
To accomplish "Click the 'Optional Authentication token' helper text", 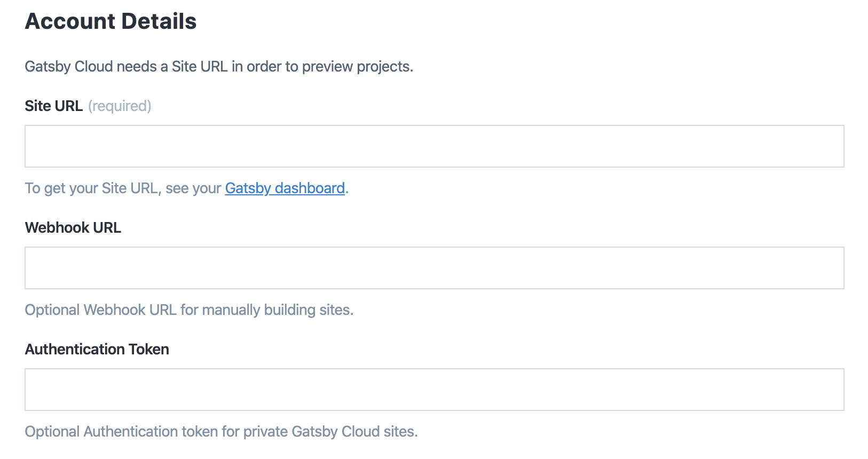I will [221, 432].
